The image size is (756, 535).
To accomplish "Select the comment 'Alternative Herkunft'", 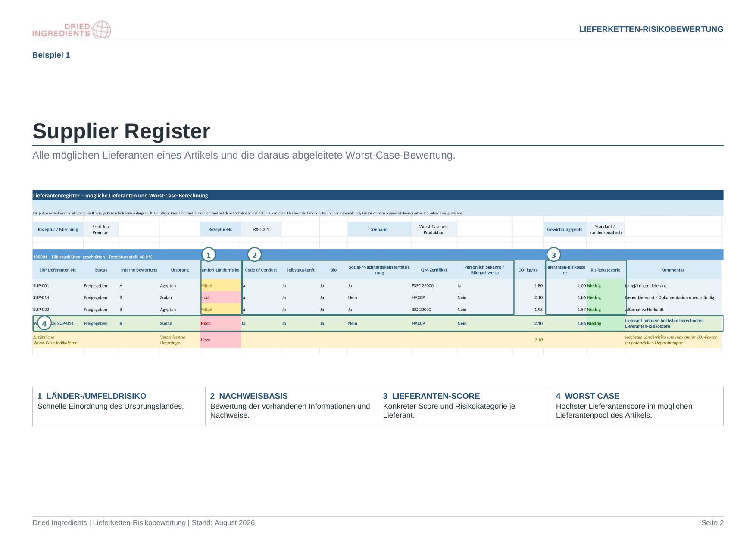I will tap(644, 310).
